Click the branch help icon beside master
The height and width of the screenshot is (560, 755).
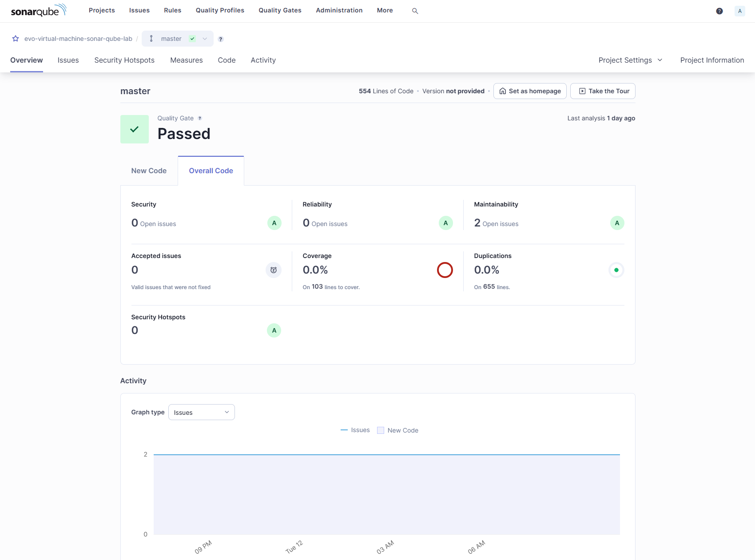pyautogui.click(x=221, y=39)
